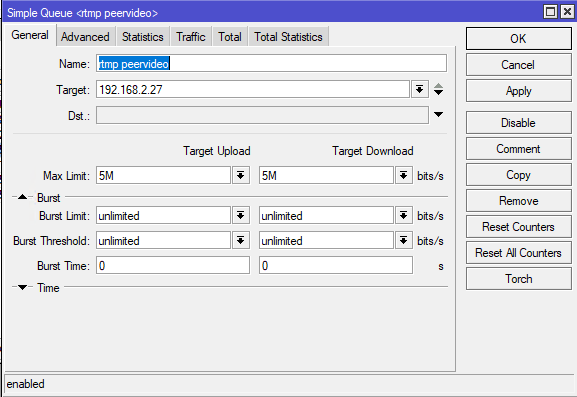This screenshot has height=397, width=577.
Task: Click Reset Counters button
Action: tap(518, 227)
